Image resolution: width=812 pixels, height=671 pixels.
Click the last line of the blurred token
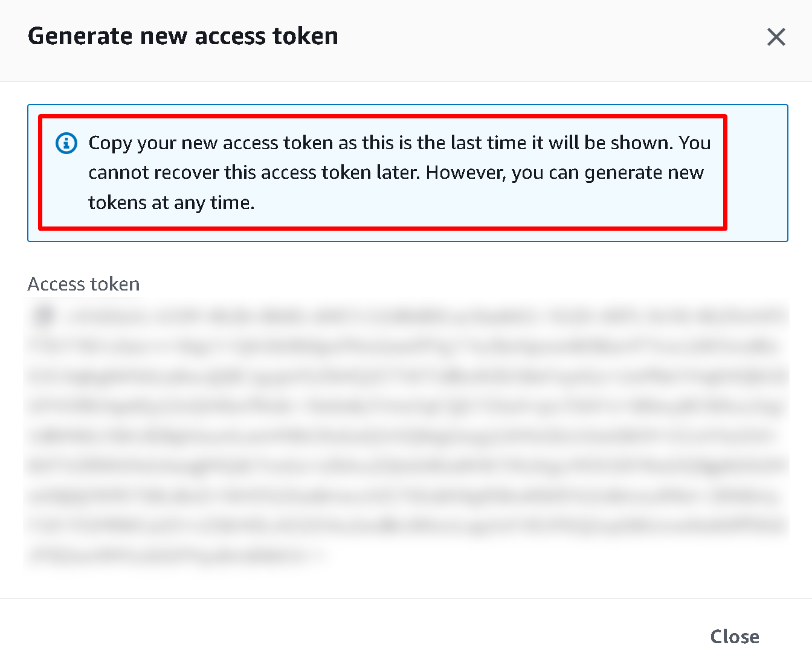coord(175,554)
